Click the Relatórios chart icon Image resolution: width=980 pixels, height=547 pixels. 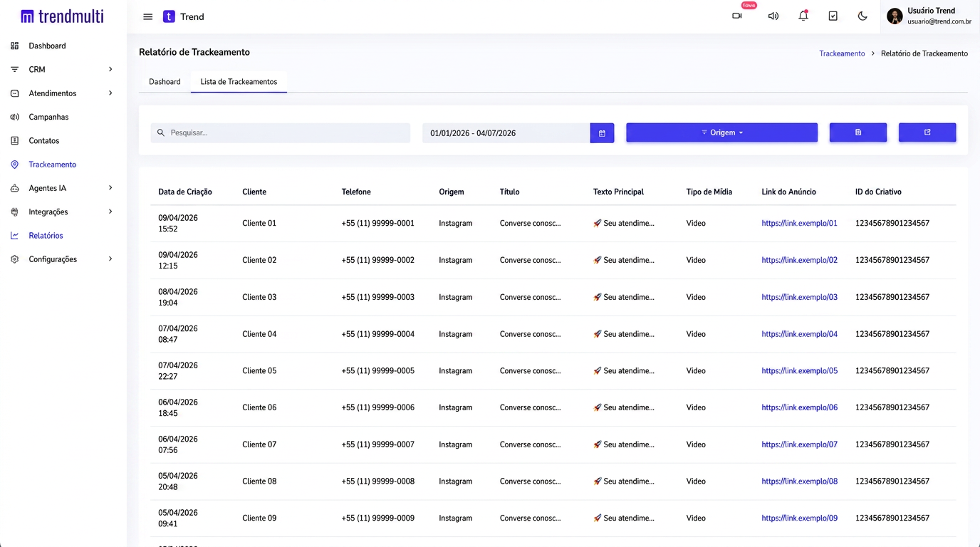(x=15, y=236)
